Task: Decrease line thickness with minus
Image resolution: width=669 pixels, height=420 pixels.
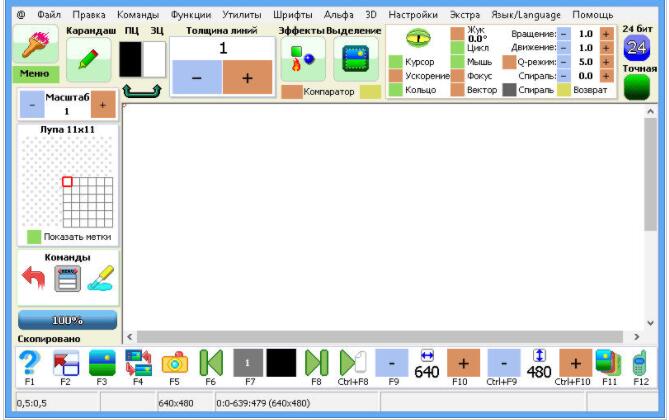Action: pos(197,77)
